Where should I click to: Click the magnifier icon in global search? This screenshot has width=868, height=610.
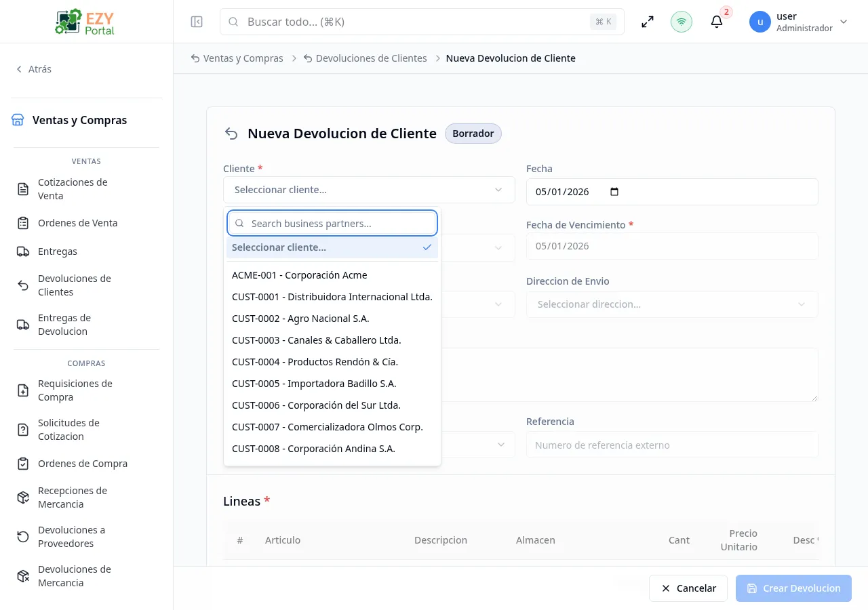click(x=233, y=22)
